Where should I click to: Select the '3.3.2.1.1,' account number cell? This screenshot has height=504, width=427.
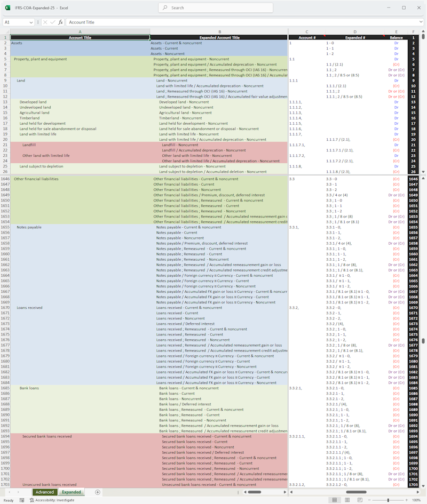point(307,436)
